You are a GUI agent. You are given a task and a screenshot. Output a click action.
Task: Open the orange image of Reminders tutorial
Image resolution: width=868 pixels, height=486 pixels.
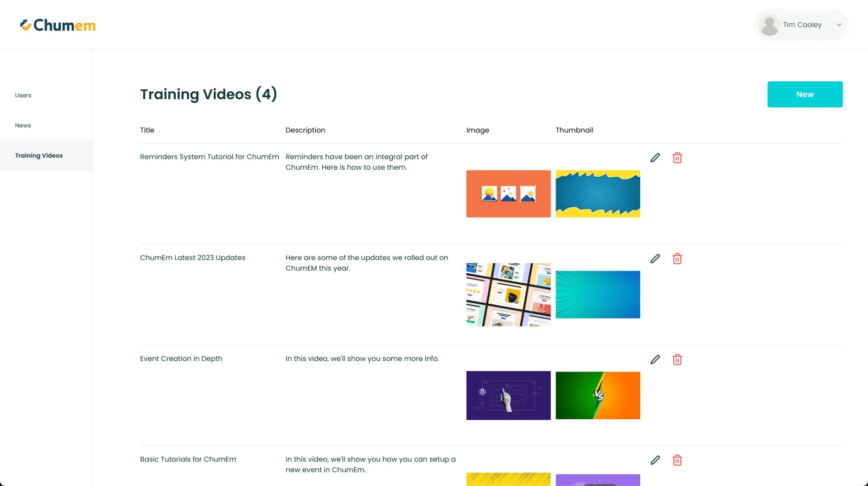508,194
